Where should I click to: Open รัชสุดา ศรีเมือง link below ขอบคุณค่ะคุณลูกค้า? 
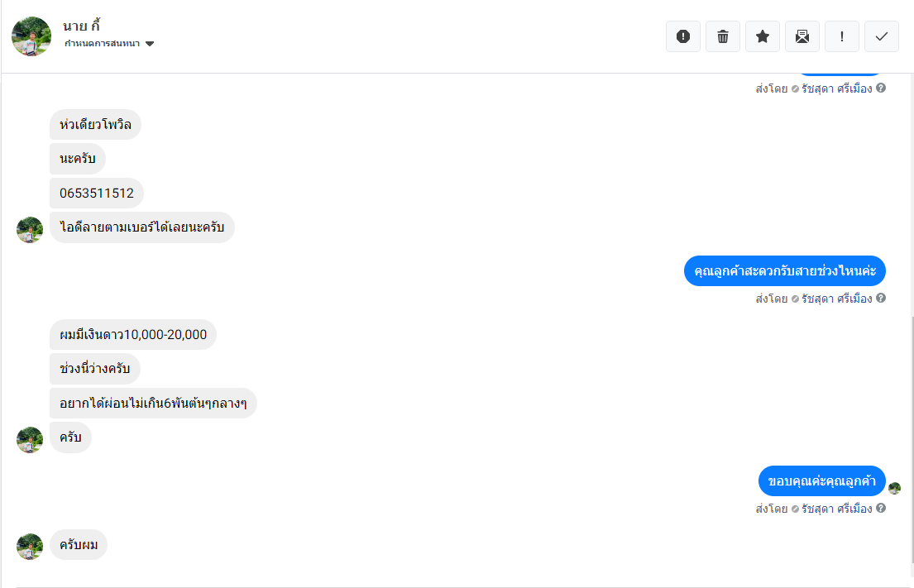pyautogui.click(x=836, y=509)
